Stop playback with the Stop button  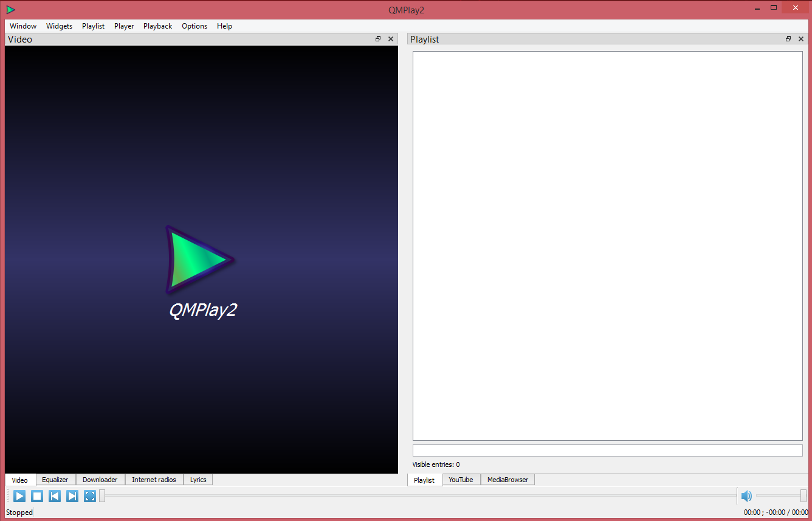click(37, 496)
